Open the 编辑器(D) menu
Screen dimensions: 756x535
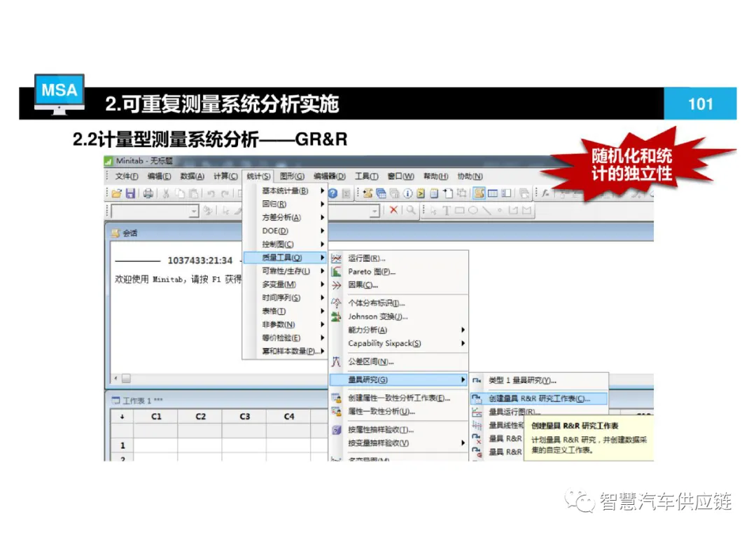point(329,176)
